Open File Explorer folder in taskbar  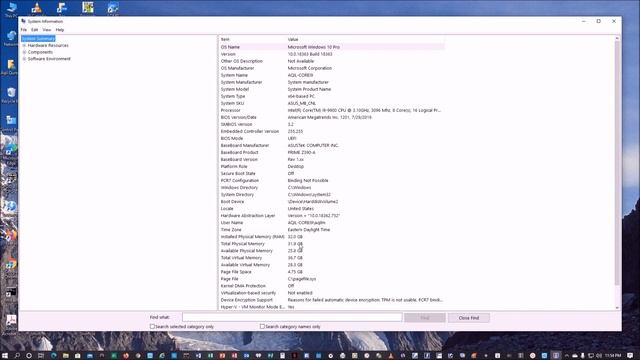tap(65, 356)
